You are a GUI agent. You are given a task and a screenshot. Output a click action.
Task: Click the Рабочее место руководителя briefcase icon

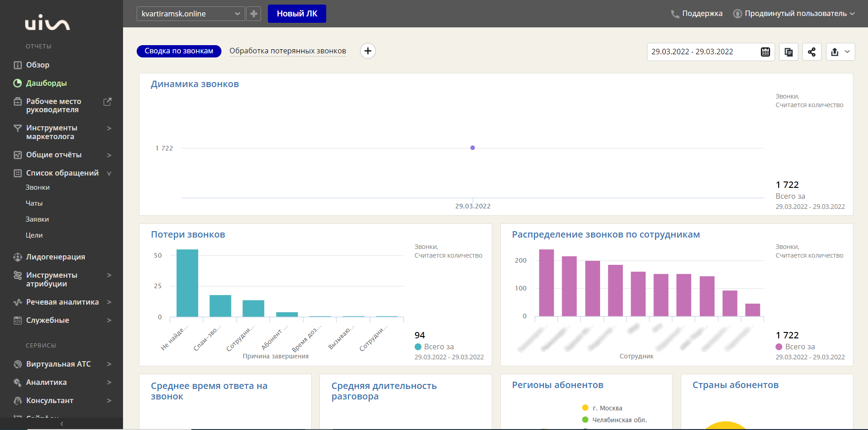tap(17, 101)
